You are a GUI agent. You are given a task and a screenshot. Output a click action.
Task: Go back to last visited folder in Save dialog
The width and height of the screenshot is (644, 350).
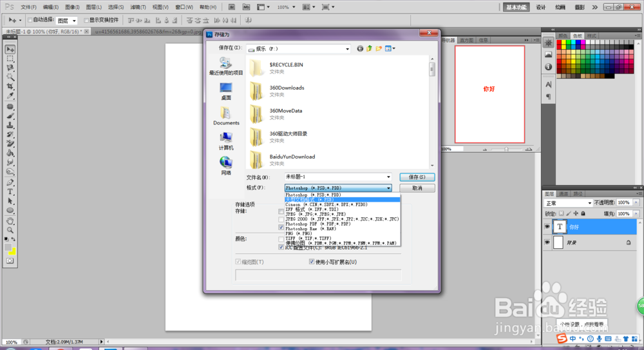tap(360, 48)
